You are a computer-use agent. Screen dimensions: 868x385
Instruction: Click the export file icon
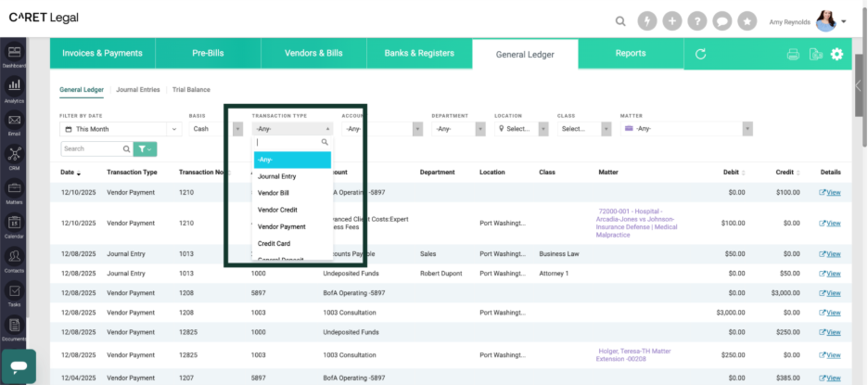point(815,55)
